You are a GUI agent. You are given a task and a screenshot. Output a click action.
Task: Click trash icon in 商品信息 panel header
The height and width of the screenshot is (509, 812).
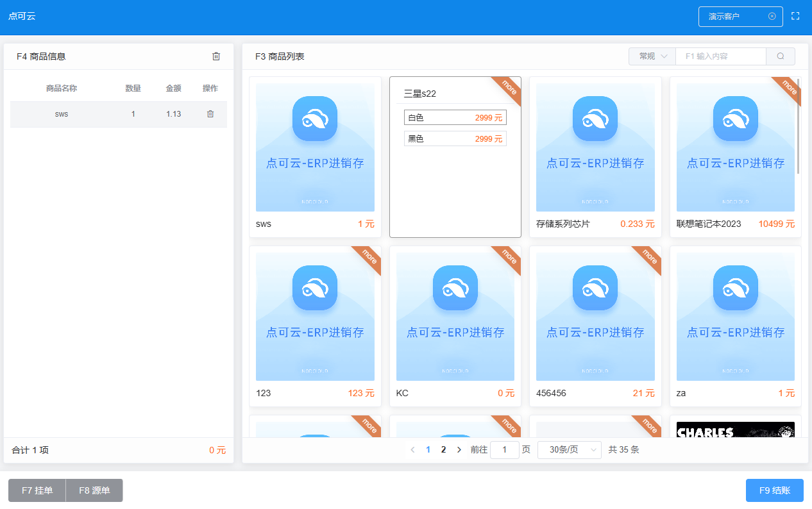click(216, 56)
